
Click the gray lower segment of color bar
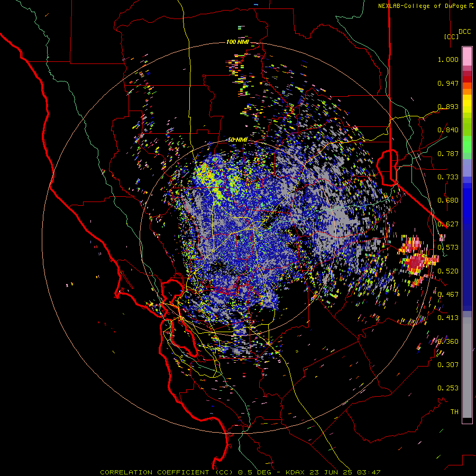pyautogui.click(x=467, y=368)
